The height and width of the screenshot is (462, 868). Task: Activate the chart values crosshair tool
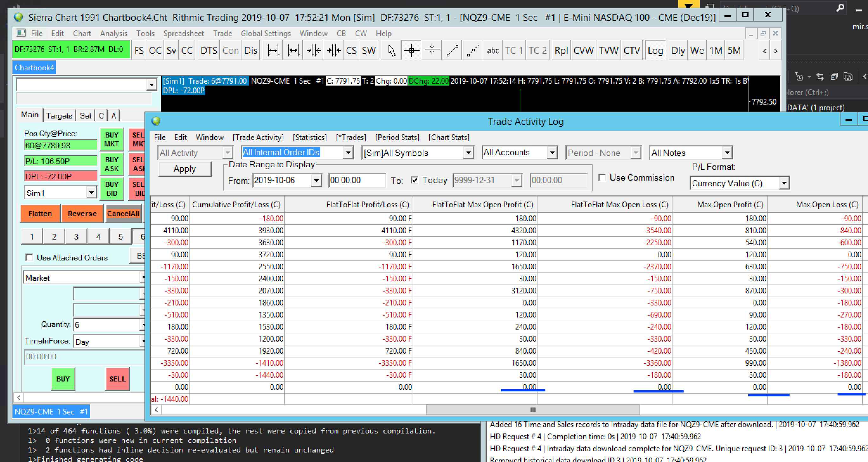coord(411,51)
